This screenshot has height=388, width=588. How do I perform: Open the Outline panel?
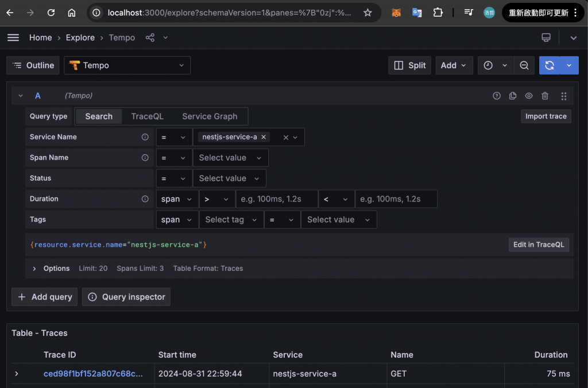point(33,65)
